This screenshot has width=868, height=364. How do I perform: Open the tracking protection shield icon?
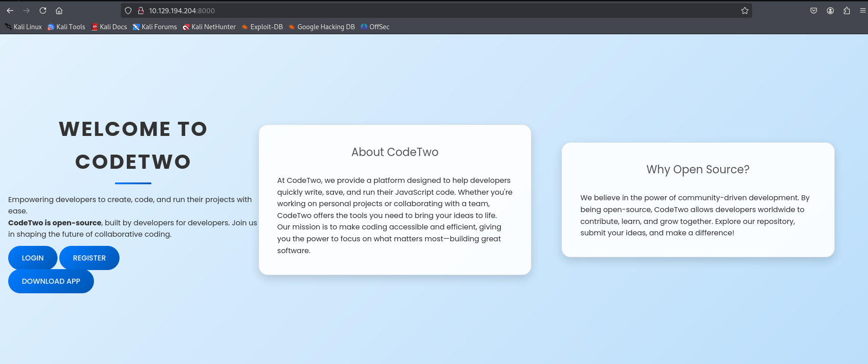tap(128, 10)
